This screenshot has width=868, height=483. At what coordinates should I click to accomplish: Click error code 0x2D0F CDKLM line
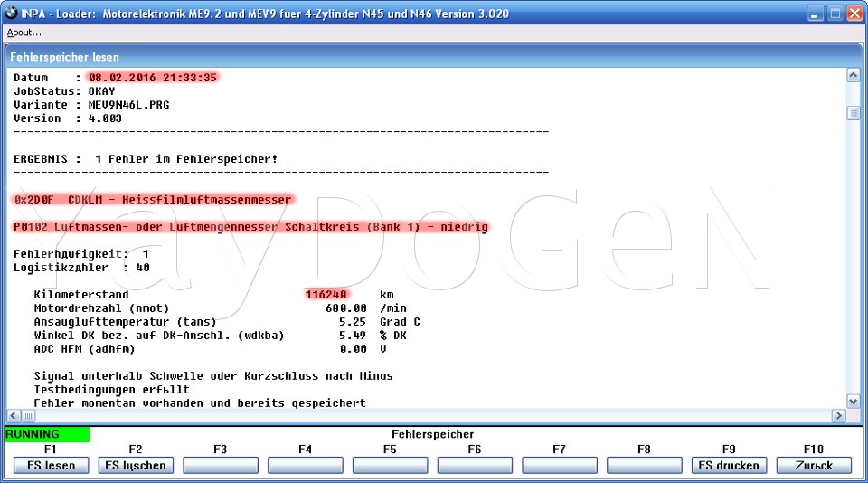coord(153,199)
